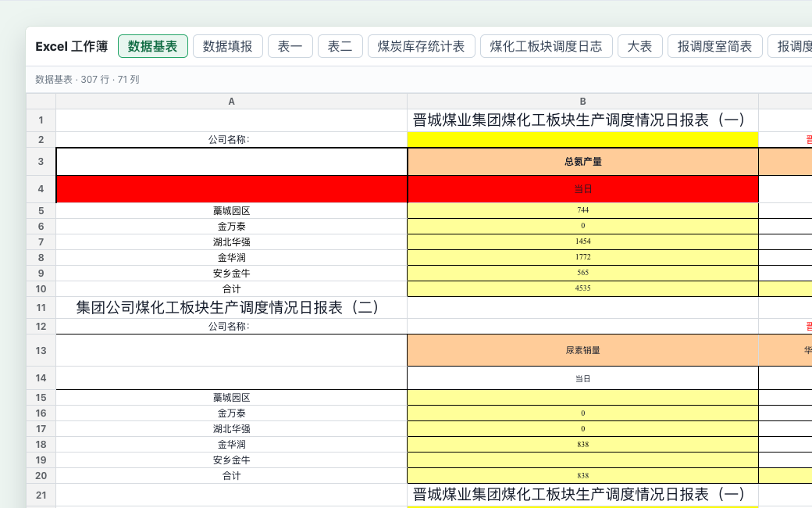This screenshot has height=508, width=812.
Task: Switch to the 大表 sheet tab
Action: [640, 46]
